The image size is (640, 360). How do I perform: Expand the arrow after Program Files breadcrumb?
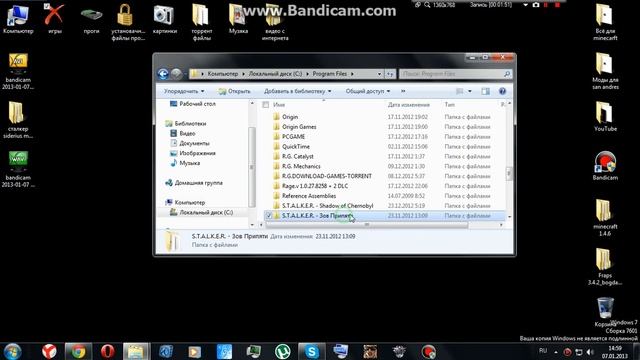pos(352,74)
